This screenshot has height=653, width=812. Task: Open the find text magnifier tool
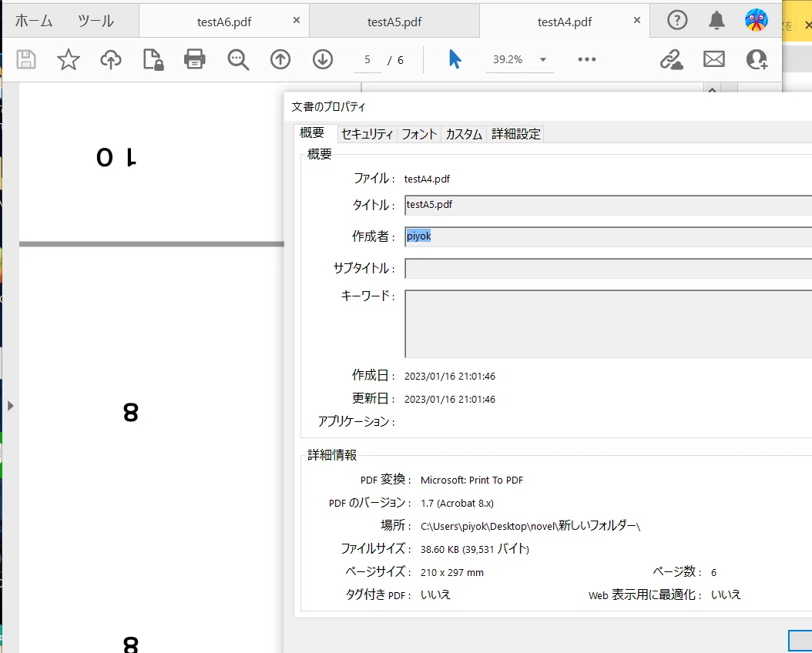(x=238, y=59)
